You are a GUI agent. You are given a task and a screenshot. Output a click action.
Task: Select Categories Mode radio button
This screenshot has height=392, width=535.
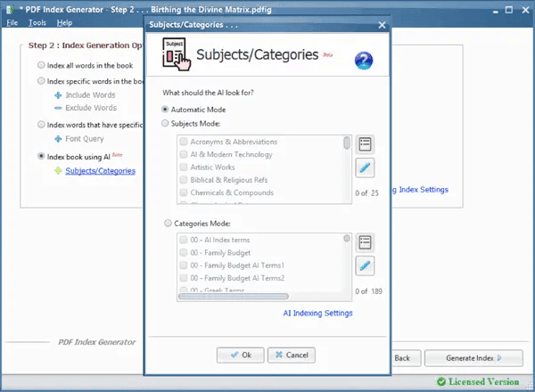[168, 224]
